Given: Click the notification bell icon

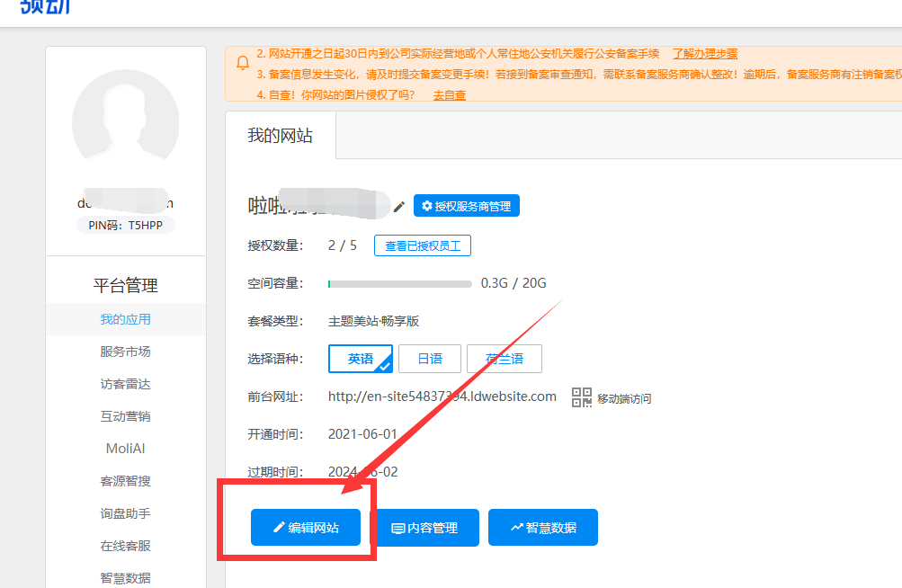Looking at the screenshot, I should (x=243, y=63).
